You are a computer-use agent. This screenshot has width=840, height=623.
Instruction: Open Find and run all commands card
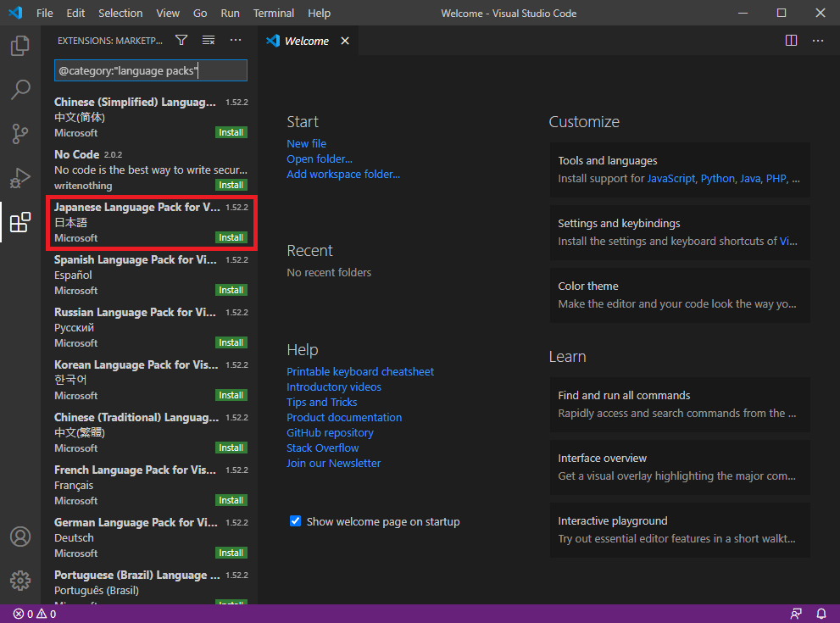[679, 404]
